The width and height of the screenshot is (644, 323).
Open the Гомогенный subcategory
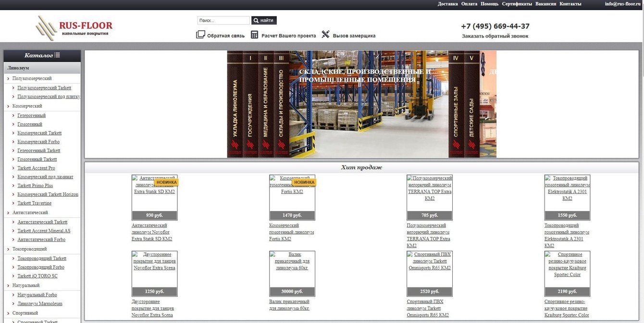30,124
